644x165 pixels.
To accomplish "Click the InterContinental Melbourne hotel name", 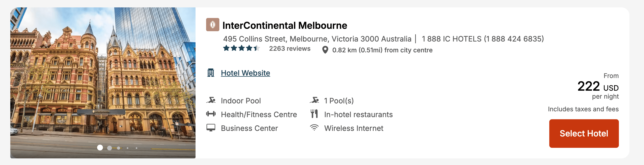I will 284,25.
